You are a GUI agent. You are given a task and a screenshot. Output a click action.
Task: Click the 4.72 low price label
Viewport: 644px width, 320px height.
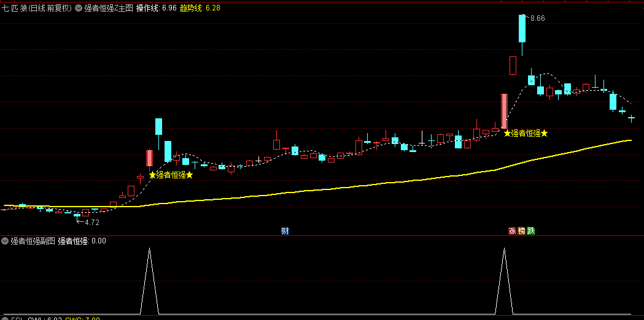click(x=92, y=223)
